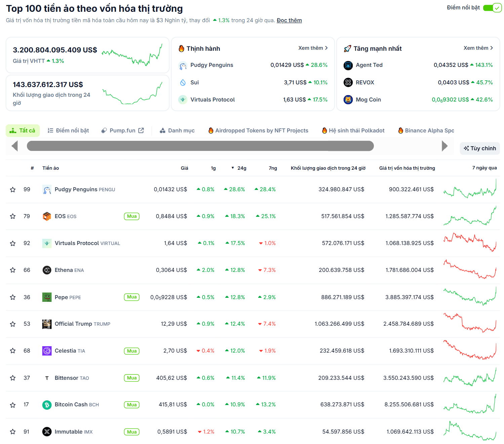The width and height of the screenshot is (504, 444).
Task: Click the Sui droplet icon
Action: pos(183,82)
